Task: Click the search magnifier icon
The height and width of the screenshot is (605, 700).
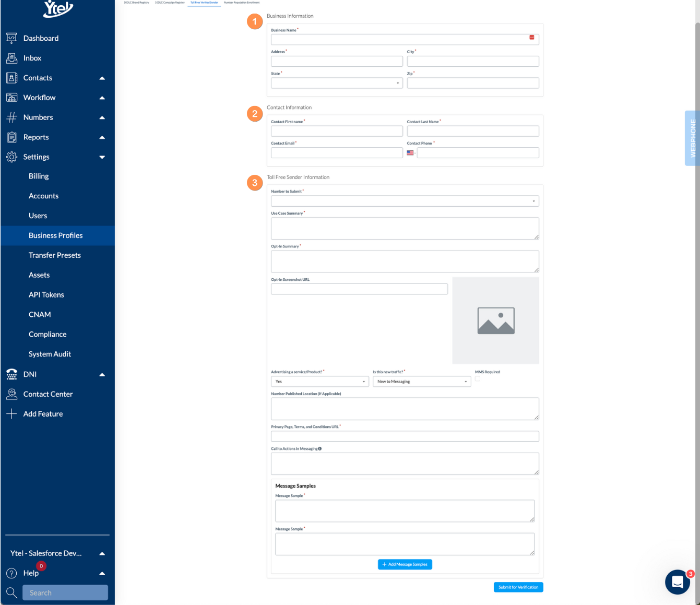Action: [11, 592]
